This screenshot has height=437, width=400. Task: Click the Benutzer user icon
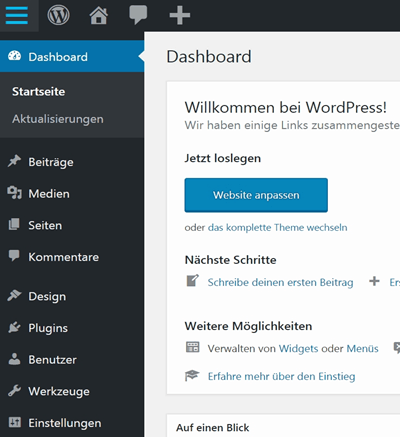coord(14,359)
